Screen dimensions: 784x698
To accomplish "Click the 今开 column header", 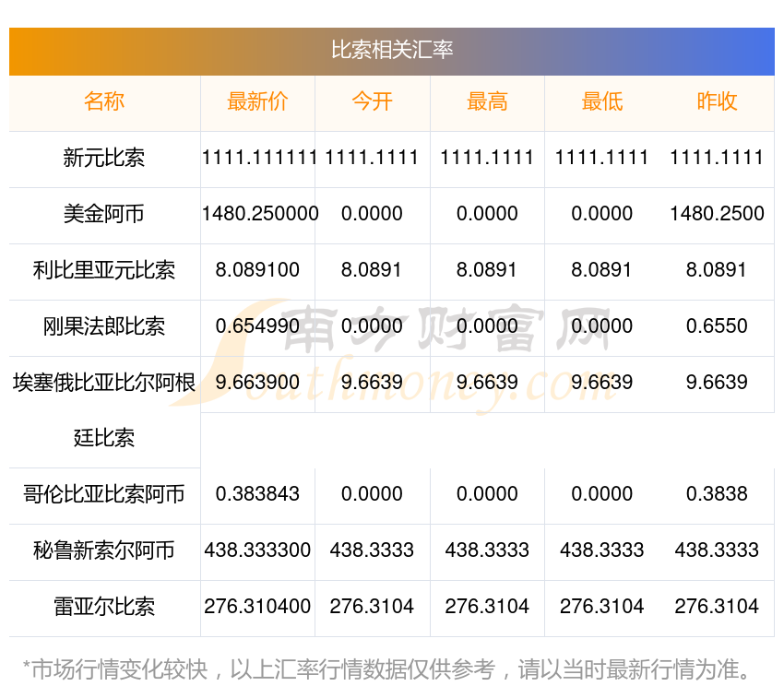I will pyautogui.click(x=373, y=101).
